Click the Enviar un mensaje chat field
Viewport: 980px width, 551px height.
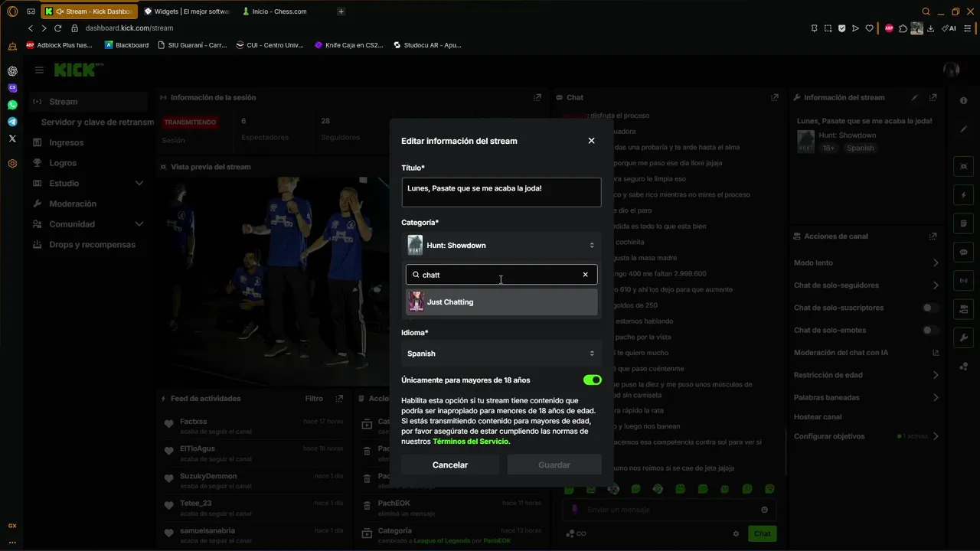(x=670, y=510)
